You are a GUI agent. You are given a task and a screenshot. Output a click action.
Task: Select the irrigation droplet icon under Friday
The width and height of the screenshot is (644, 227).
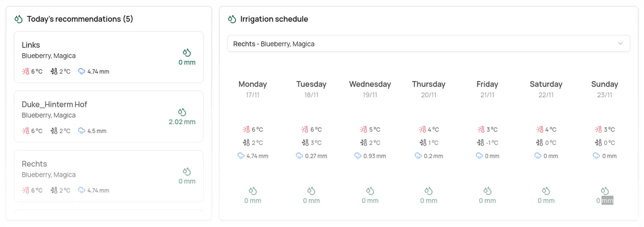click(x=487, y=190)
